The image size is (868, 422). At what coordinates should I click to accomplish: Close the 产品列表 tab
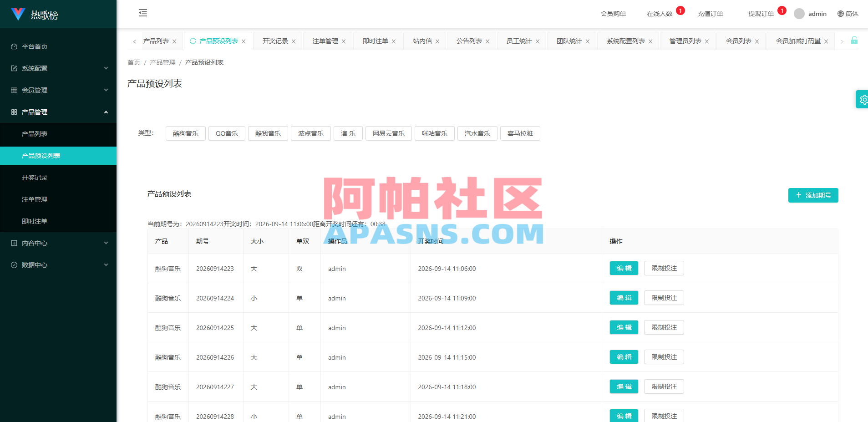point(174,41)
